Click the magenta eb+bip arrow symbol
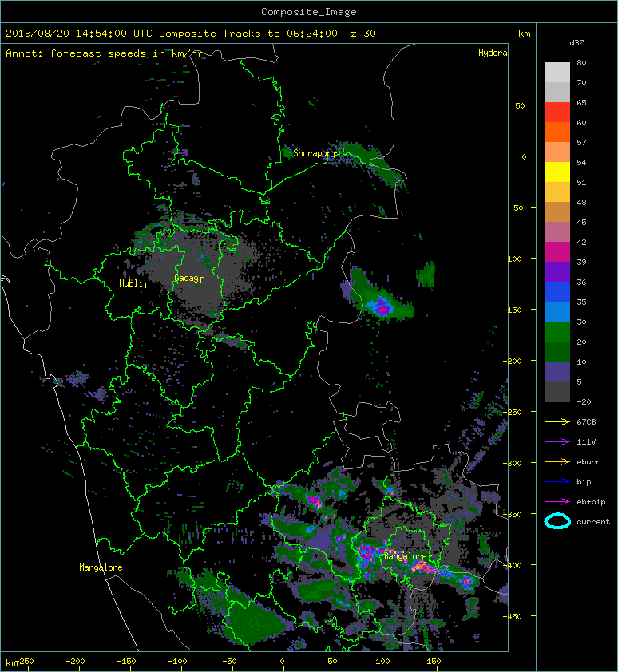 (x=557, y=501)
